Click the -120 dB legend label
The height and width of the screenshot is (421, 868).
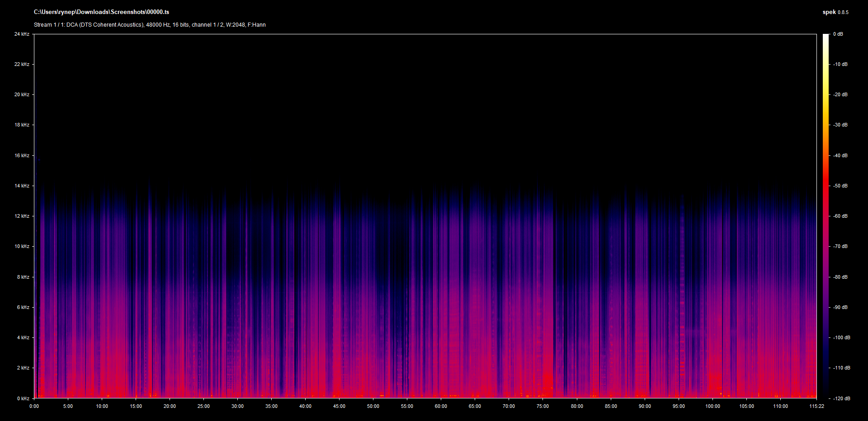841,398
